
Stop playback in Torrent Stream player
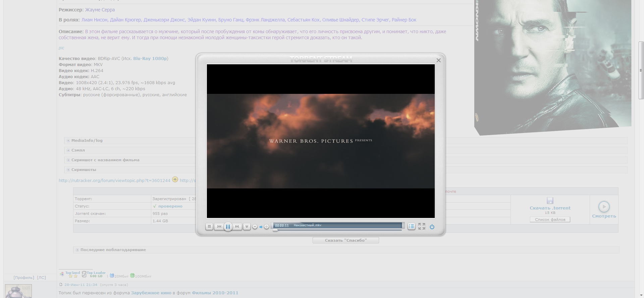[209, 227]
